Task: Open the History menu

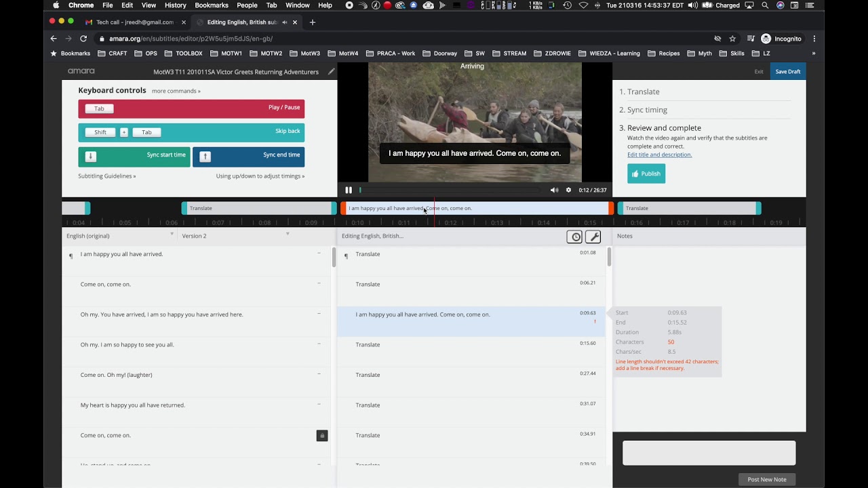Action: click(x=175, y=5)
